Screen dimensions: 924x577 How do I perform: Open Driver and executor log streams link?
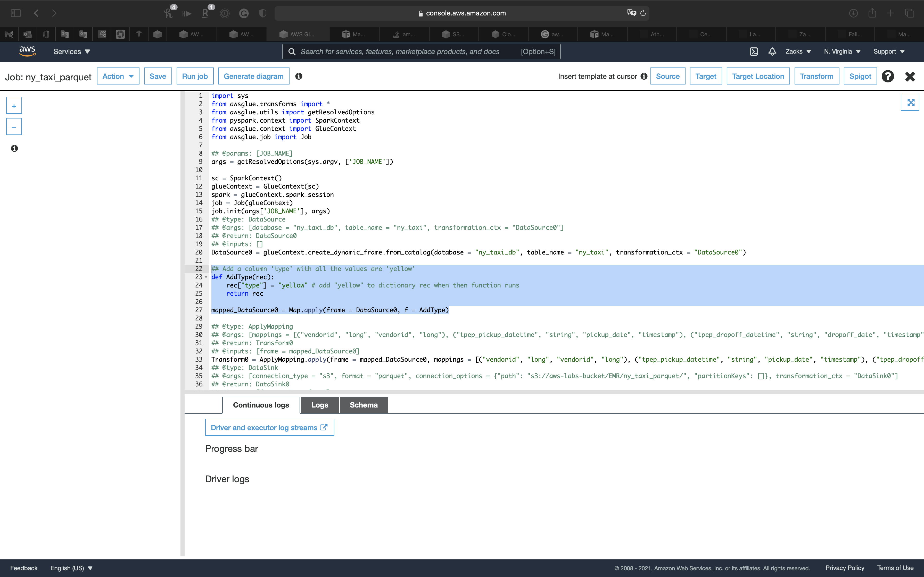pyautogui.click(x=269, y=427)
